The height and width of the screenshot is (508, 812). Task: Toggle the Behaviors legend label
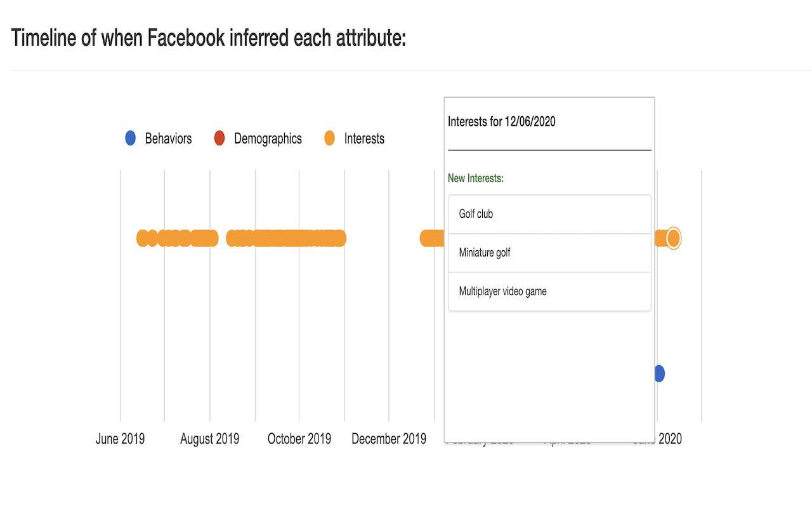168,138
